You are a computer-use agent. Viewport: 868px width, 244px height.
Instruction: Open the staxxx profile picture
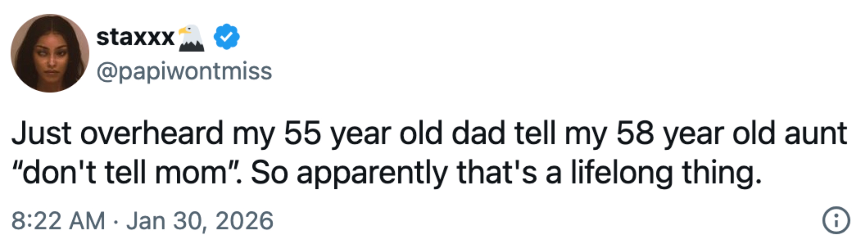click(x=50, y=53)
